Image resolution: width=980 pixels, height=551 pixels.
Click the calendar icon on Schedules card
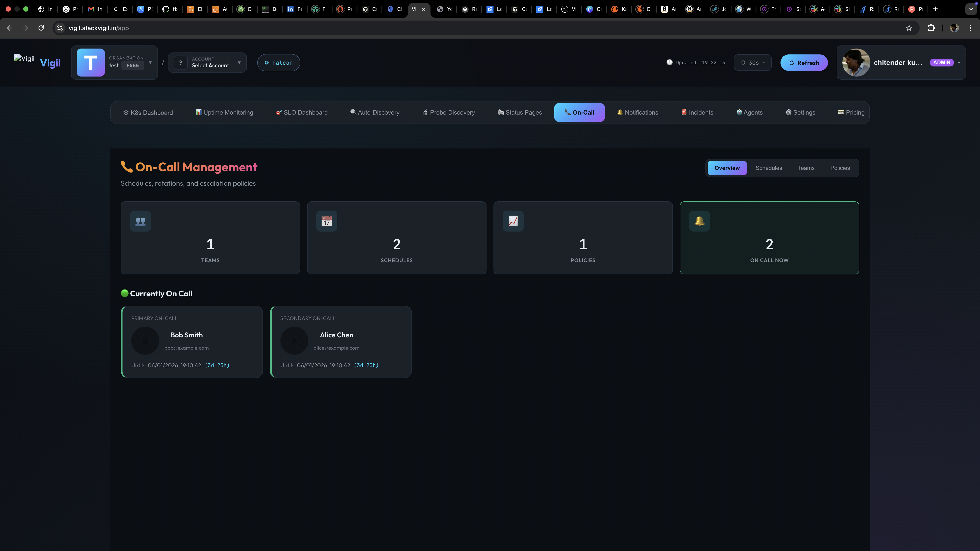pos(326,221)
